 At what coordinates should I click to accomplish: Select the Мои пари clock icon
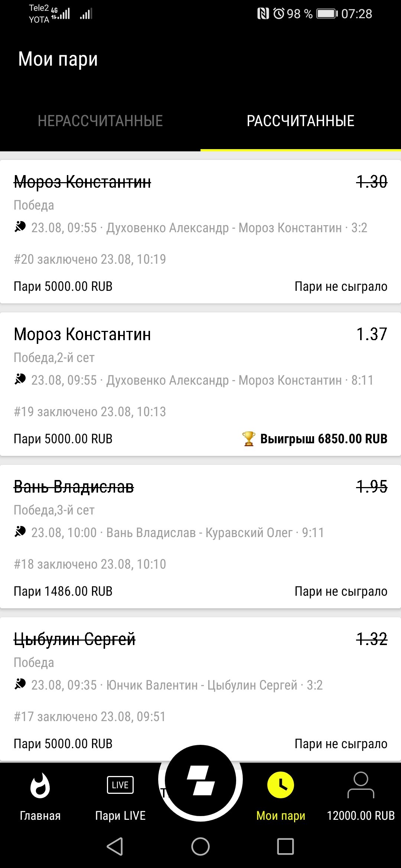pos(281,785)
